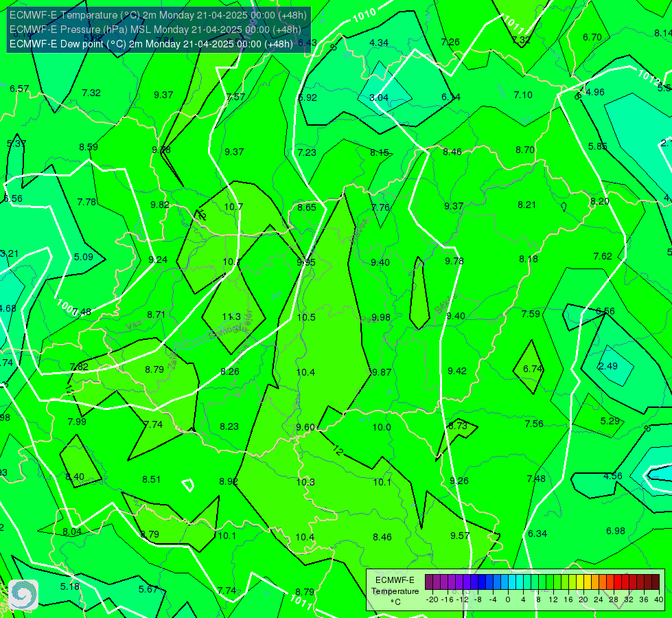Screen dimensions: 672x618
Task: Click the dew point value 8.59
Action: tap(89, 147)
